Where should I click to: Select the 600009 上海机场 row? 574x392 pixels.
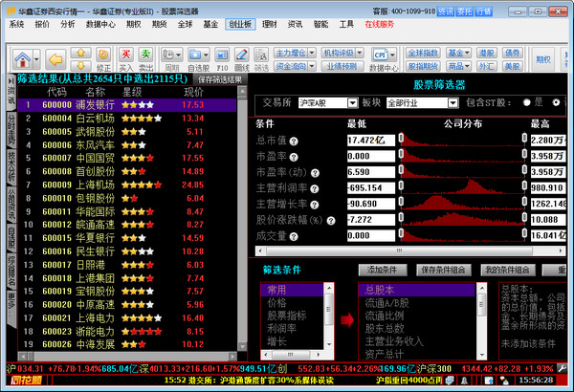point(126,185)
